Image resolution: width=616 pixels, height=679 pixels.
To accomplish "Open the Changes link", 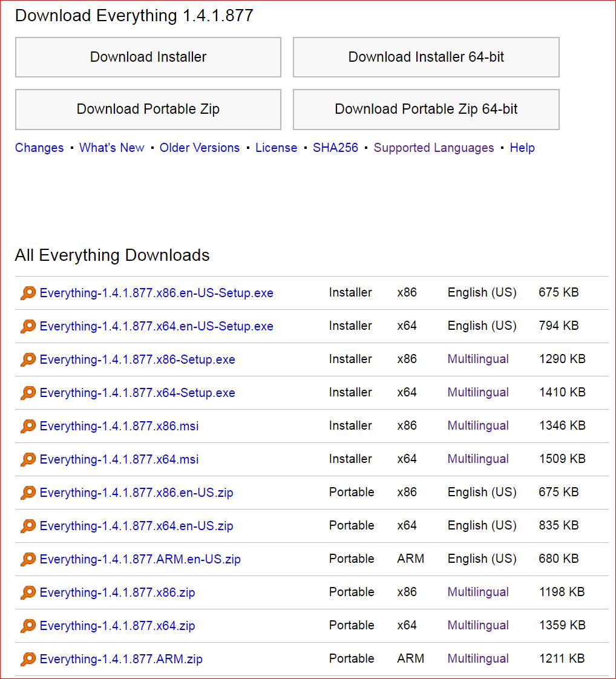I will (39, 148).
